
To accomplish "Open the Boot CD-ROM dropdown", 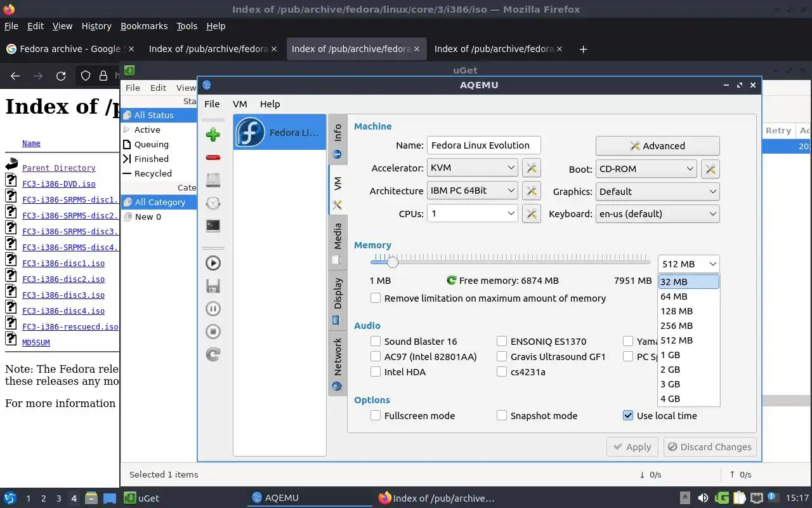I will (x=646, y=169).
